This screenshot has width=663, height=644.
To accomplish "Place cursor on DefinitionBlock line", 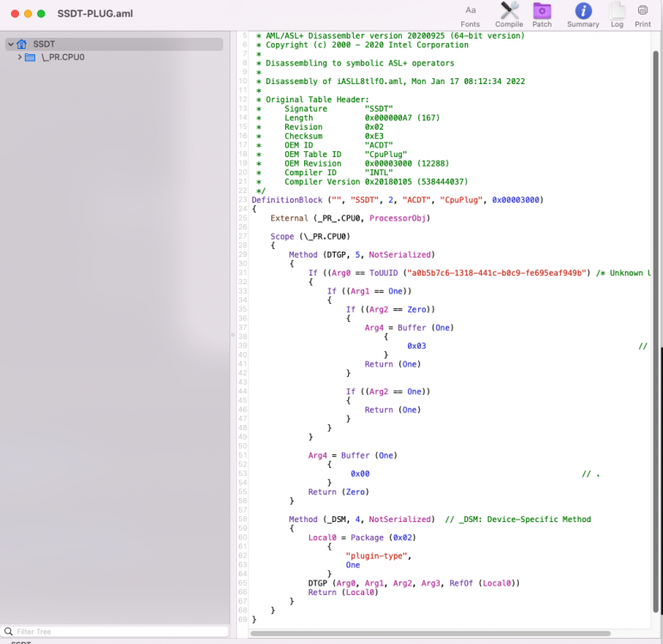I will pyautogui.click(x=398, y=199).
